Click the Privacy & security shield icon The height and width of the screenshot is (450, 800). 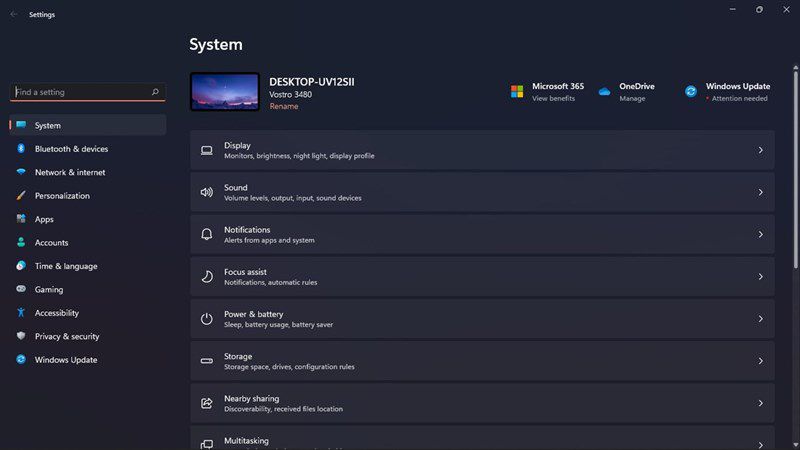pyautogui.click(x=21, y=336)
